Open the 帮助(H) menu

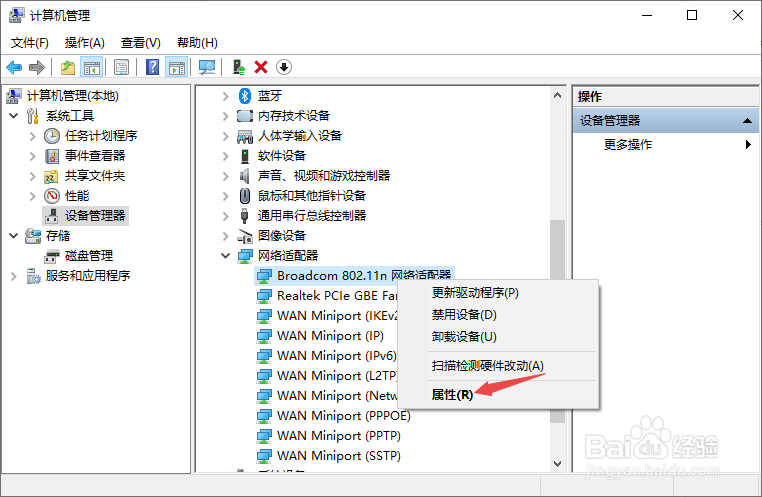click(x=197, y=43)
